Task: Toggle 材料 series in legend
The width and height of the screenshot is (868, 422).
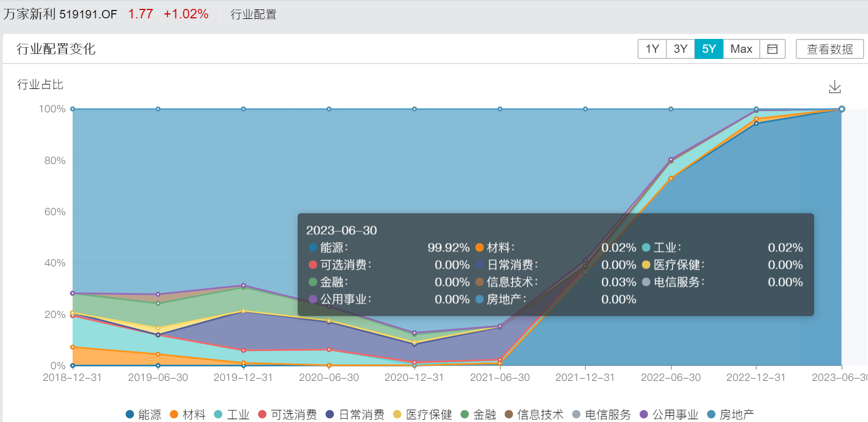Action: coord(188,414)
